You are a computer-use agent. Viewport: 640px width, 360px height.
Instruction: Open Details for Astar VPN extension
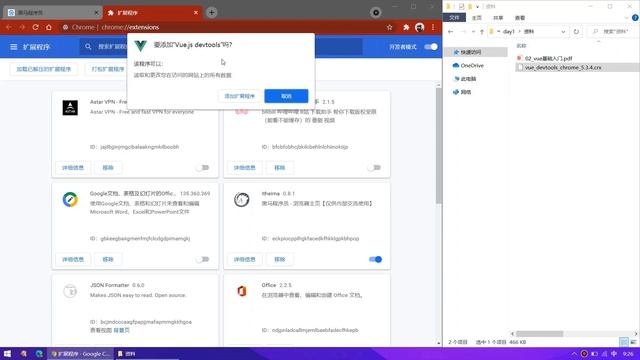point(73,168)
